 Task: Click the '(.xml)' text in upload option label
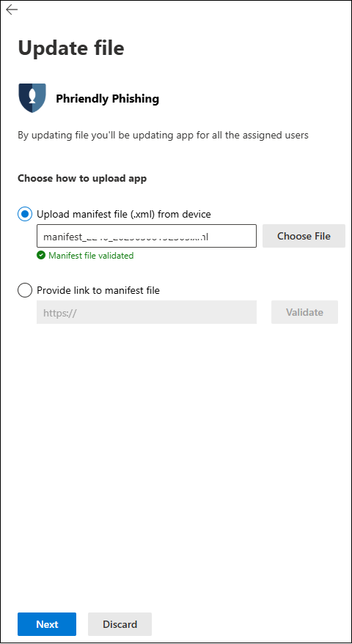pos(142,214)
